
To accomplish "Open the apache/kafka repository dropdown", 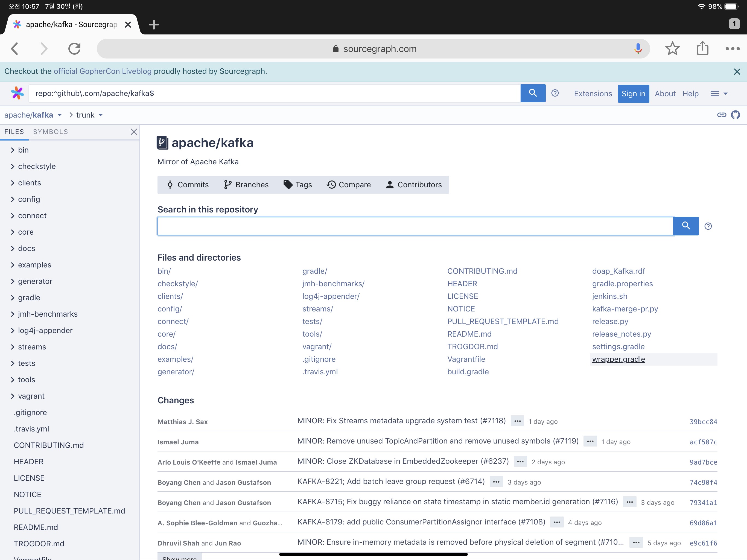I will click(60, 115).
